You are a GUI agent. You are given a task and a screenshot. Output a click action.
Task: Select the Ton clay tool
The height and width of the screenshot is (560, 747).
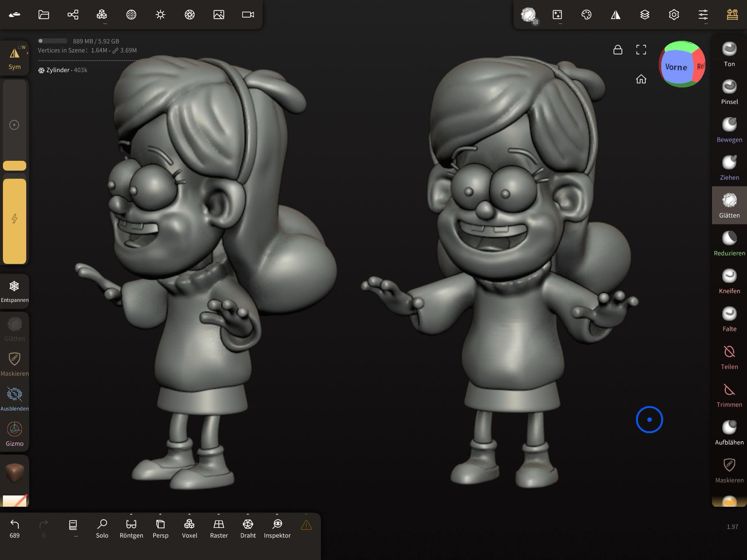[x=729, y=54]
